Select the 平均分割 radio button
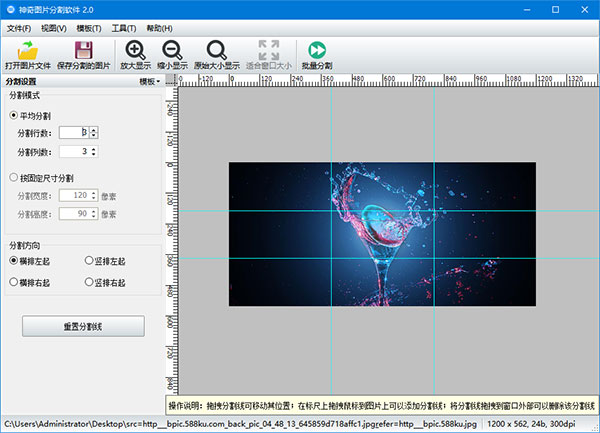Image resolution: width=600 pixels, height=433 pixels. [x=14, y=115]
